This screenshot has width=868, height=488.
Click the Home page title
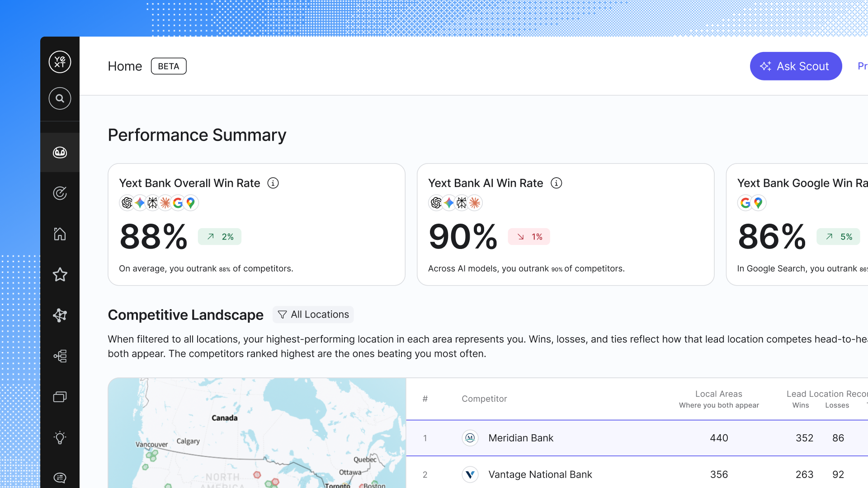[125, 66]
